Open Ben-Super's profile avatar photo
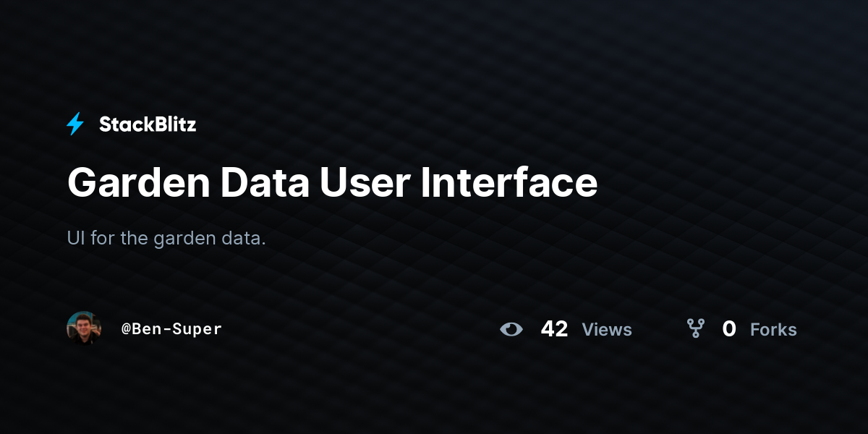 [84, 328]
